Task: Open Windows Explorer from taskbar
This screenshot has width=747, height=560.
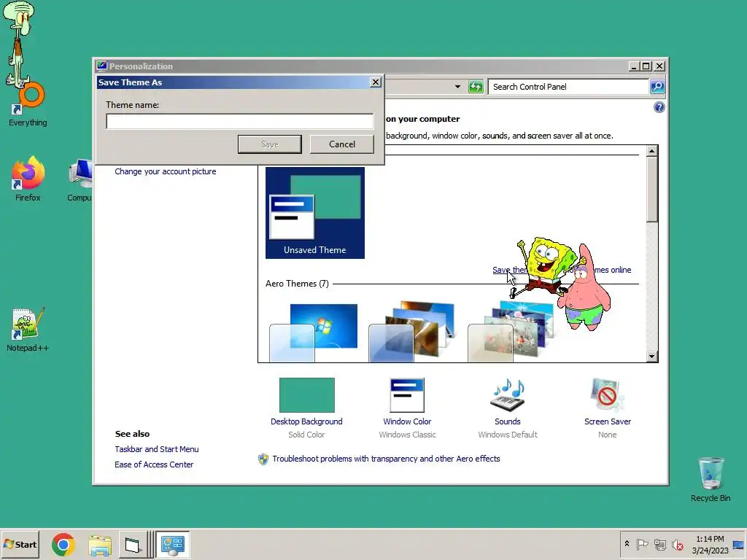Action: click(x=99, y=545)
